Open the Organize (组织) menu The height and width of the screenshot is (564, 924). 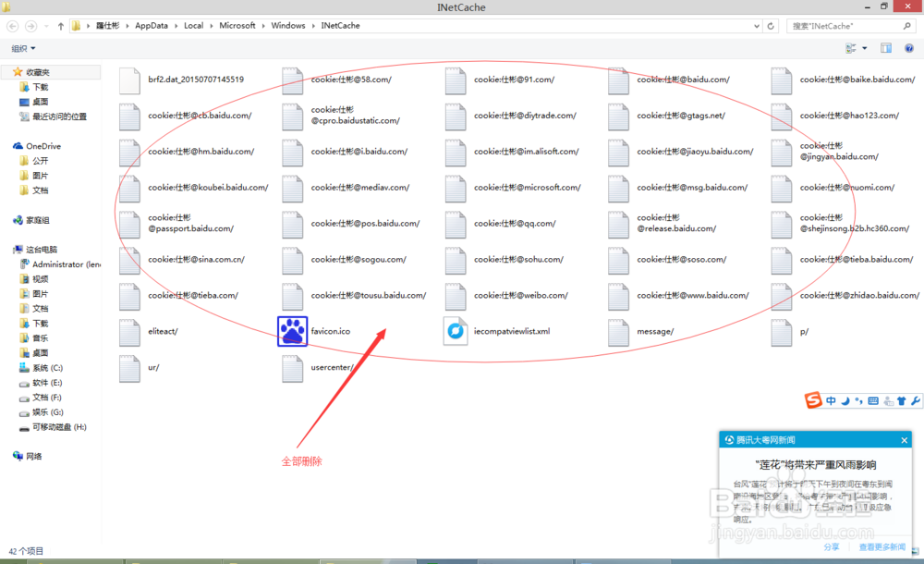[x=24, y=48]
